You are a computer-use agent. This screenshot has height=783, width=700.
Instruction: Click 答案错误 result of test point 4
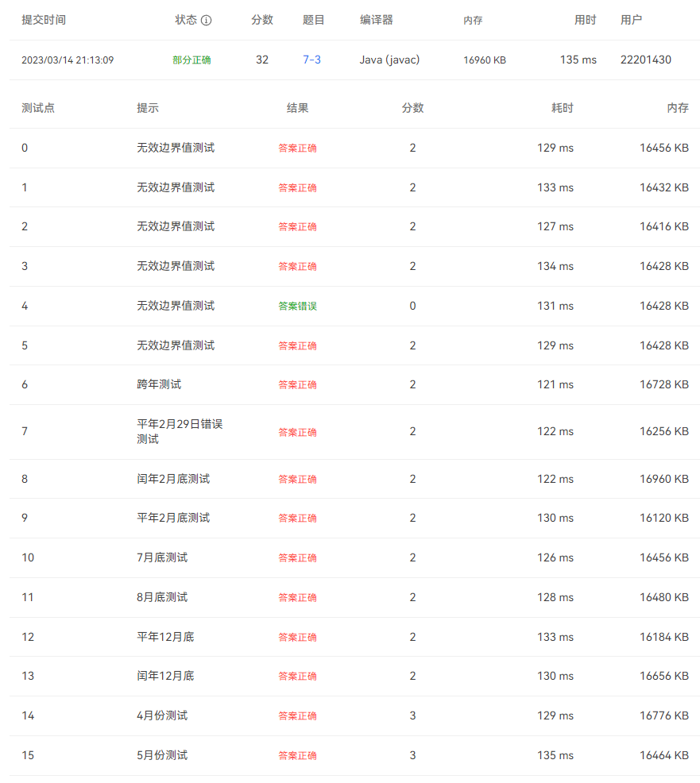point(297,306)
